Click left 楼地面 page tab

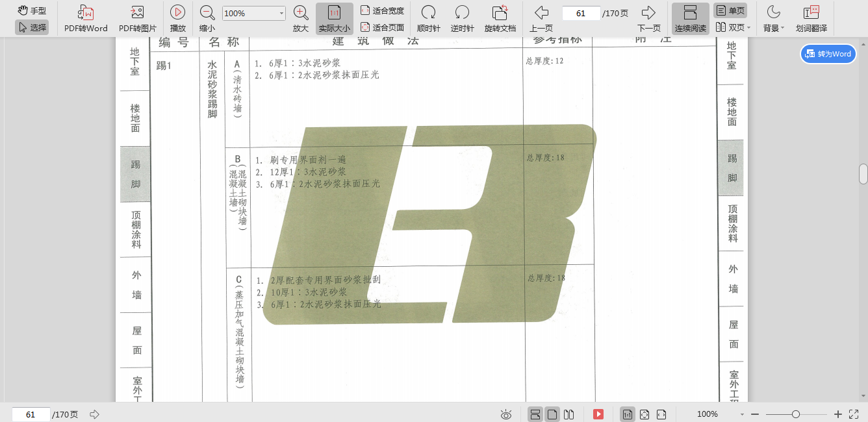click(135, 118)
